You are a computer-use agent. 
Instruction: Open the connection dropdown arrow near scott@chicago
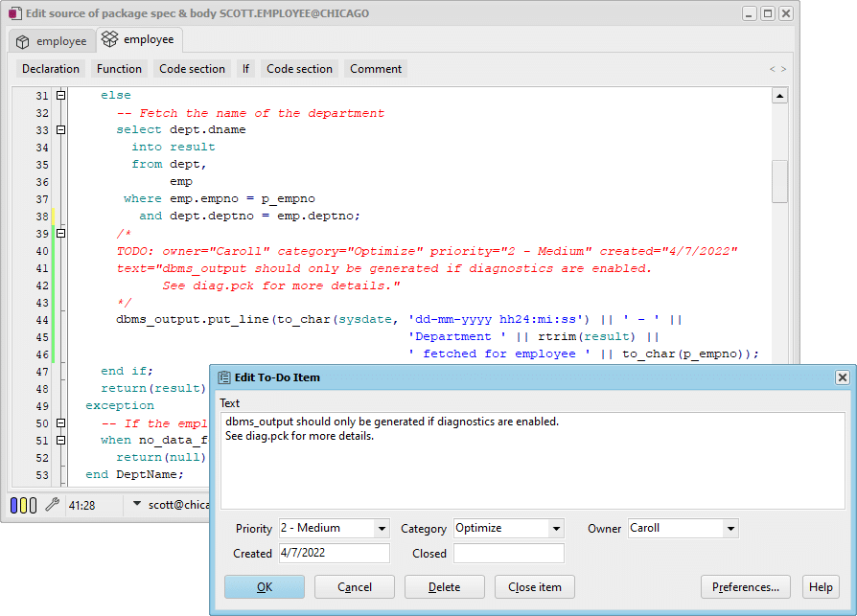137,504
